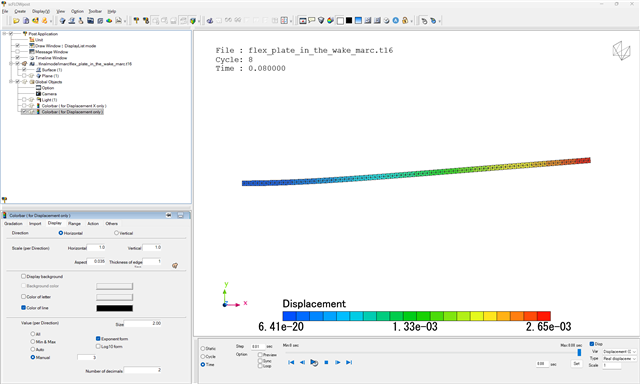The width and height of the screenshot is (640, 384).
Task: Click the pin icon in Colorbar panel header
Action: 169,215
